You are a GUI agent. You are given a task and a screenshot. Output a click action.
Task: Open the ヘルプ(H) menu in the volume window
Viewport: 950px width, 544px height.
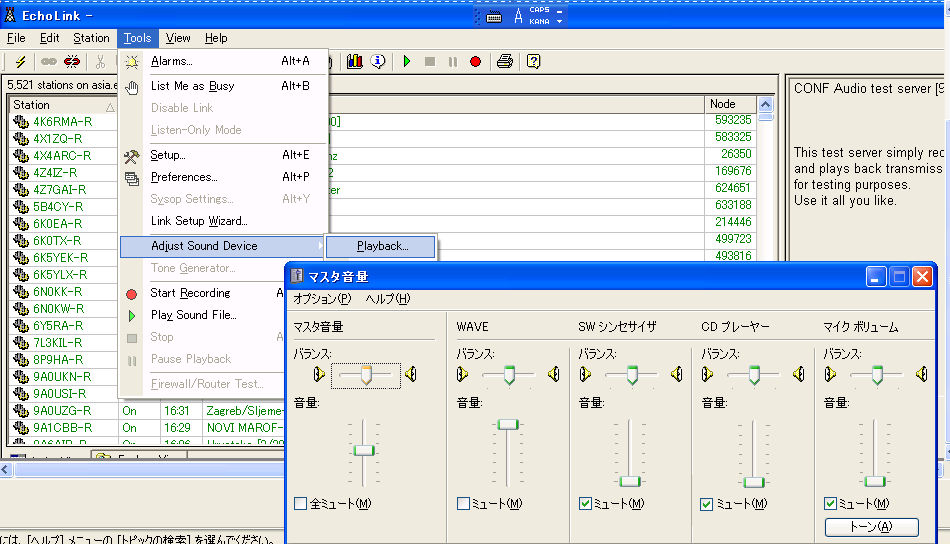(x=388, y=299)
